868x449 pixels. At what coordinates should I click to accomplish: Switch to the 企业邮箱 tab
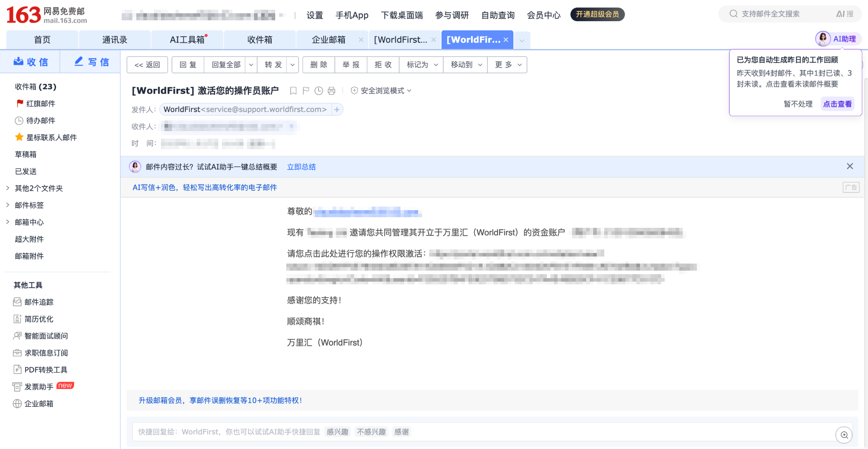tap(329, 40)
